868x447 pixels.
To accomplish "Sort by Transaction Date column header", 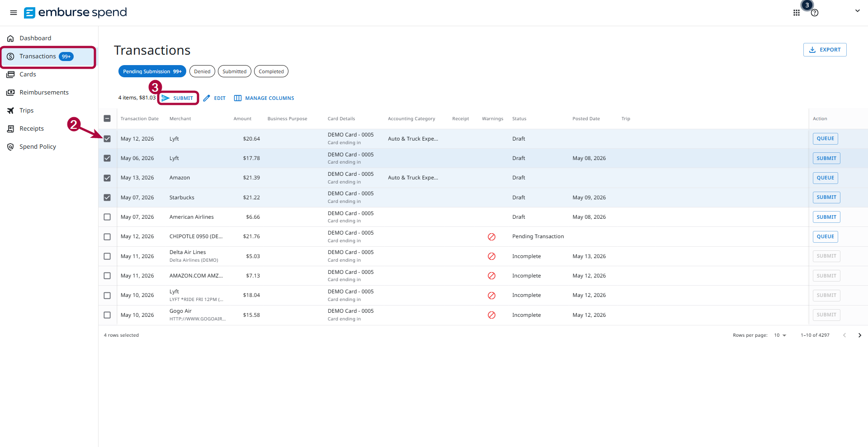I will point(139,119).
